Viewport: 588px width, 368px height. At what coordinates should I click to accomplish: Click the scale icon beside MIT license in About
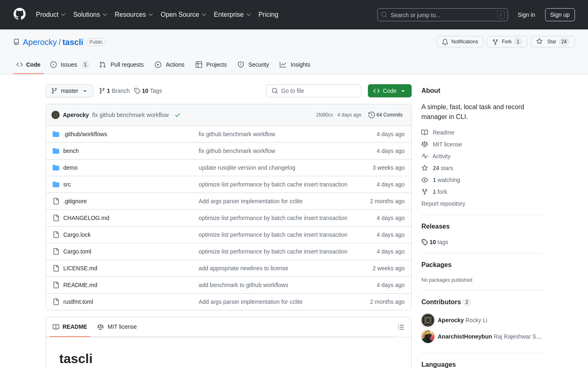pyautogui.click(x=425, y=144)
